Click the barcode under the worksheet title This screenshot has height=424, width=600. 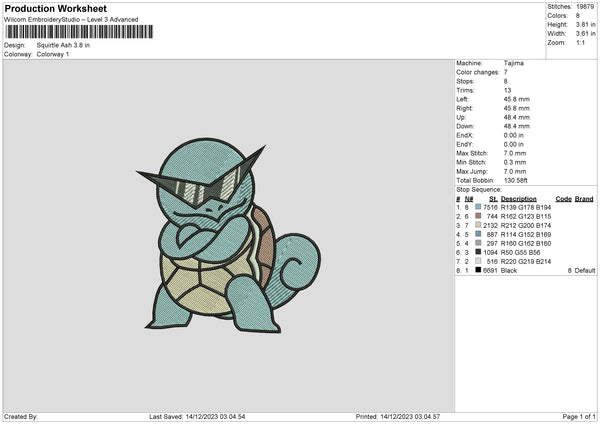pyautogui.click(x=78, y=32)
